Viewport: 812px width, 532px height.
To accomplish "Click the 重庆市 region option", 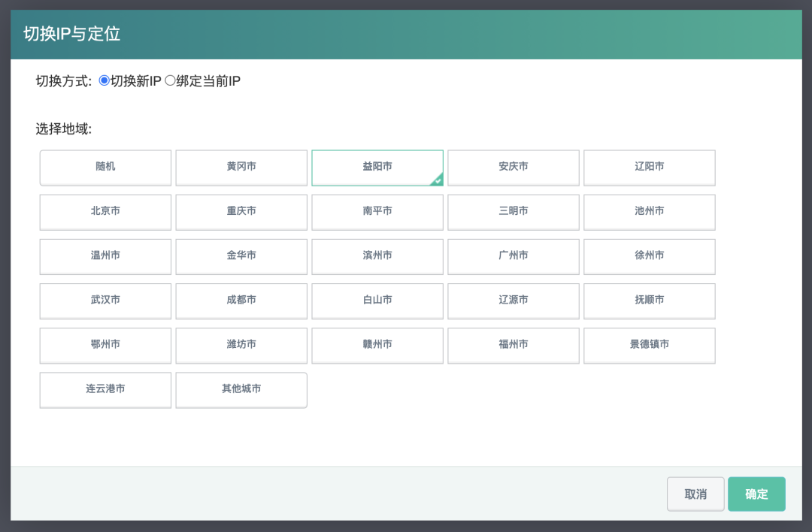I will [x=241, y=211].
